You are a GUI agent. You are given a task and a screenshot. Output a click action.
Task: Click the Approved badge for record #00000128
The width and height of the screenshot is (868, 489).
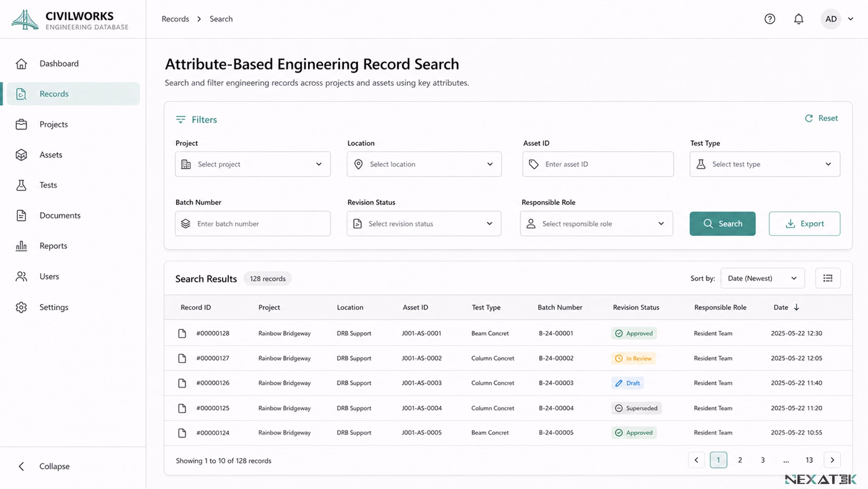(634, 333)
